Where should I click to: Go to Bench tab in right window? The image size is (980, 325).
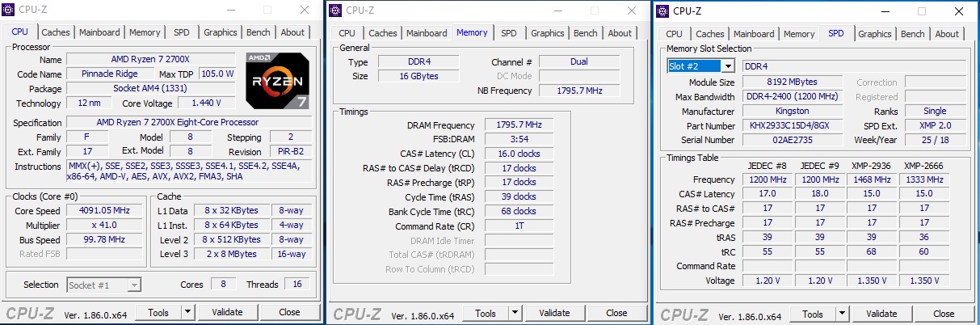[x=913, y=34]
